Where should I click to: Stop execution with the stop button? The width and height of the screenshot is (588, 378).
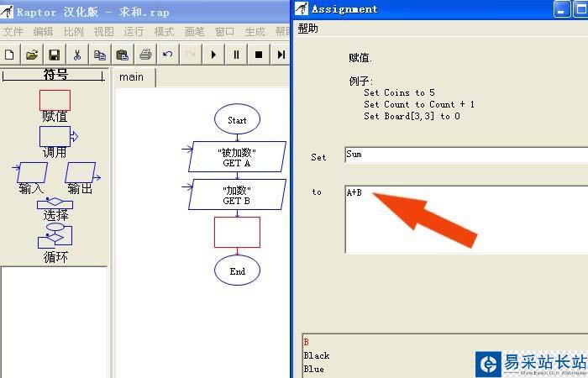click(x=259, y=55)
